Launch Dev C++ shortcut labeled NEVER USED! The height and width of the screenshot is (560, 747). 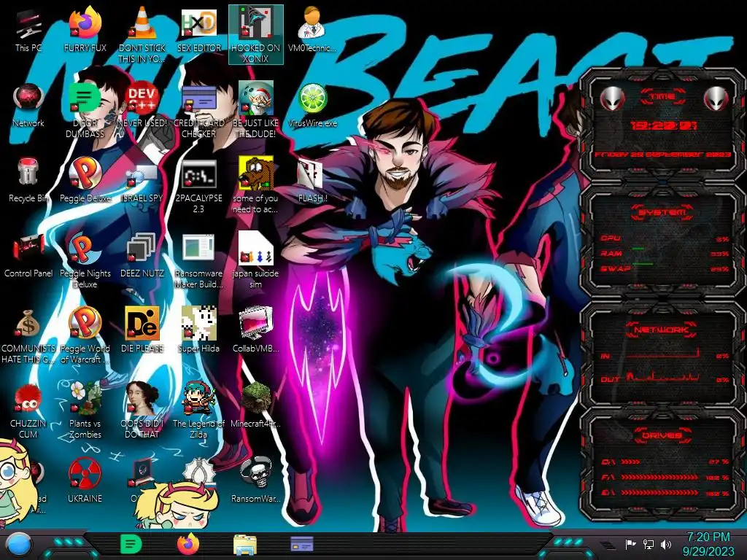pyautogui.click(x=142, y=105)
